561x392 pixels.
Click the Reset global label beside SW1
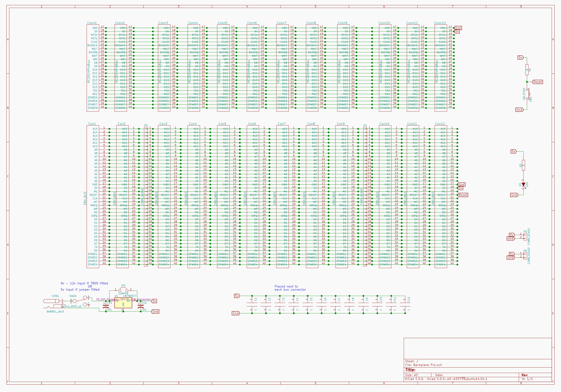coord(538,81)
